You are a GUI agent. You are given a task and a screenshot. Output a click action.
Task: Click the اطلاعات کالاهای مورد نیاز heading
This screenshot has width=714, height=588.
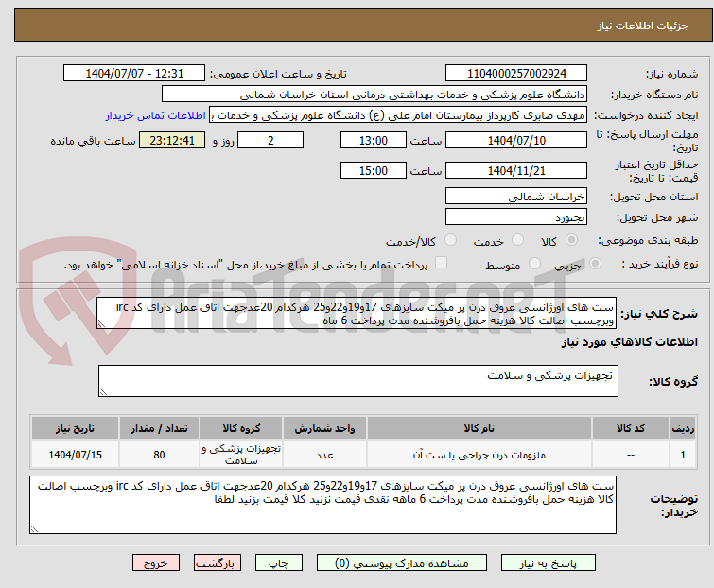click(630, 342)
